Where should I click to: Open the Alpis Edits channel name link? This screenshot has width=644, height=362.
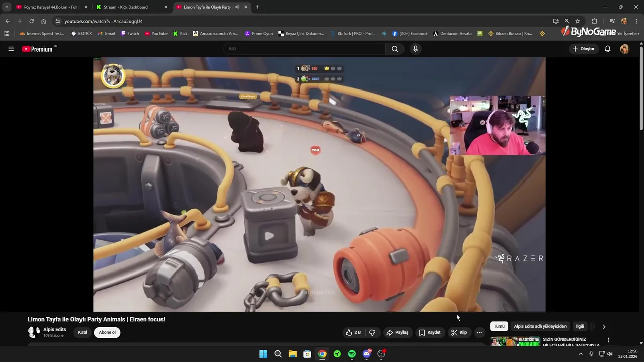55,330
